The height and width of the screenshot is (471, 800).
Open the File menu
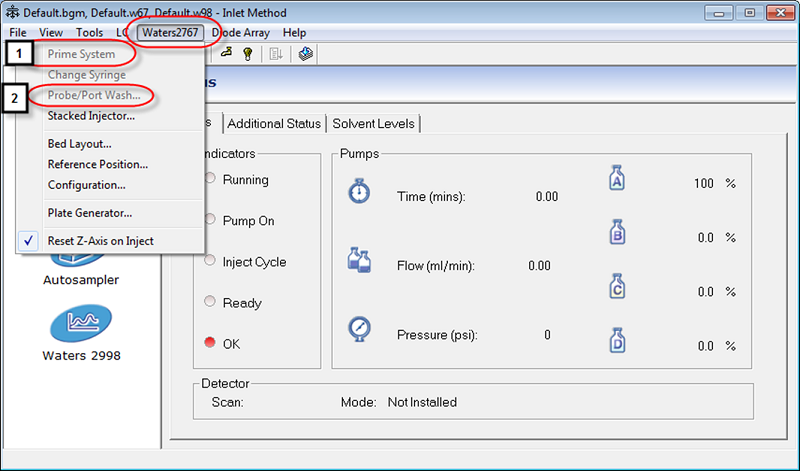(x=18, y=33)
